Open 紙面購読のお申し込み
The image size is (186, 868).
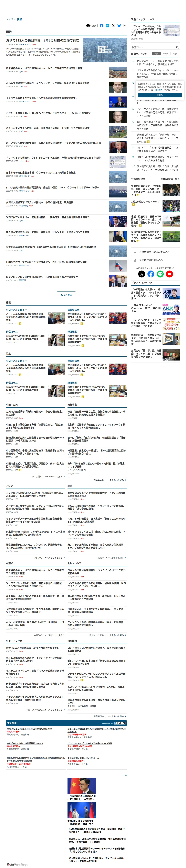click(x=155, y=260)
